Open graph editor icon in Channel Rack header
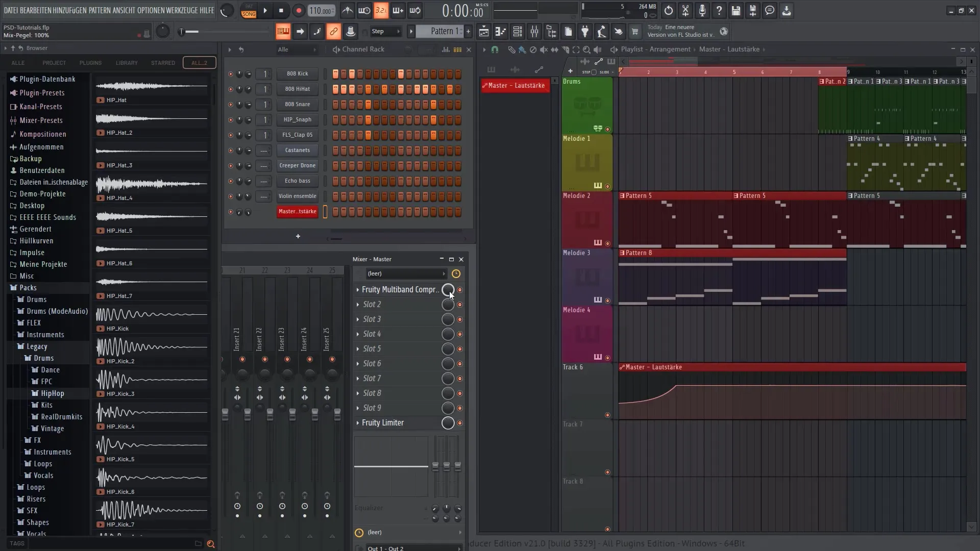 click(x=446, y=49)
